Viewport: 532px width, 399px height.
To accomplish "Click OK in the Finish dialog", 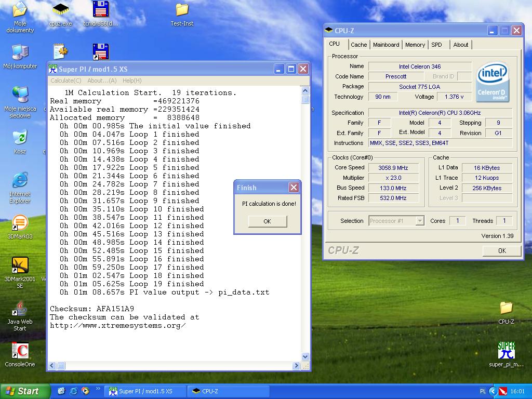I will 268,221.
